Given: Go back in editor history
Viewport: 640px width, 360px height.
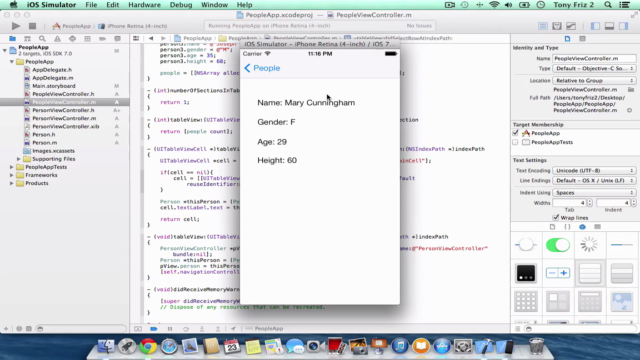Looking at the screenshot, I should pos(151,38).
